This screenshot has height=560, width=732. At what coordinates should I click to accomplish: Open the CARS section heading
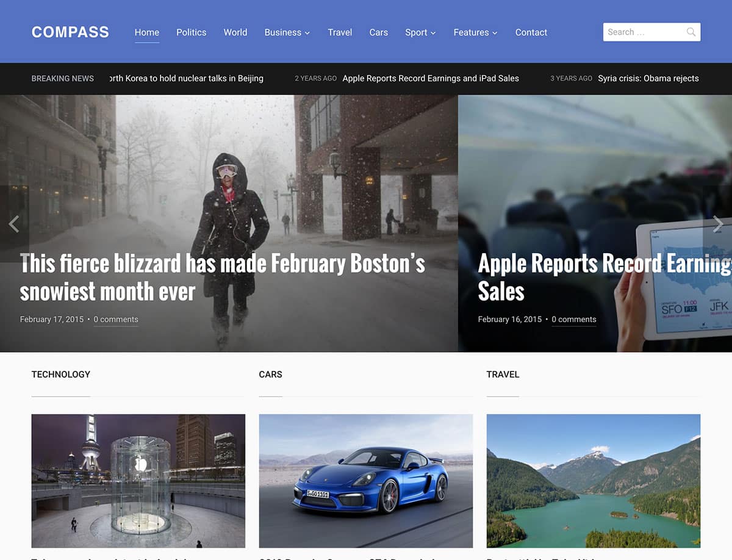(x=271, y=375)
